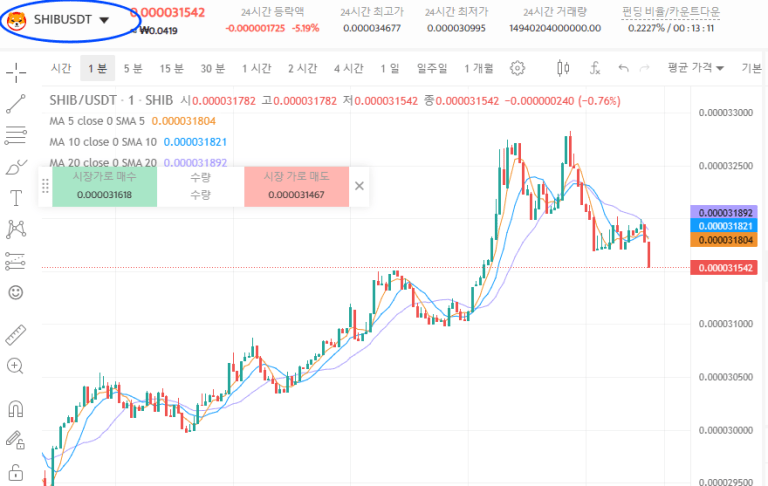Open chart settings gear icon
The image size is (768, 486).
pyautogui.click(x=517, y=68)
